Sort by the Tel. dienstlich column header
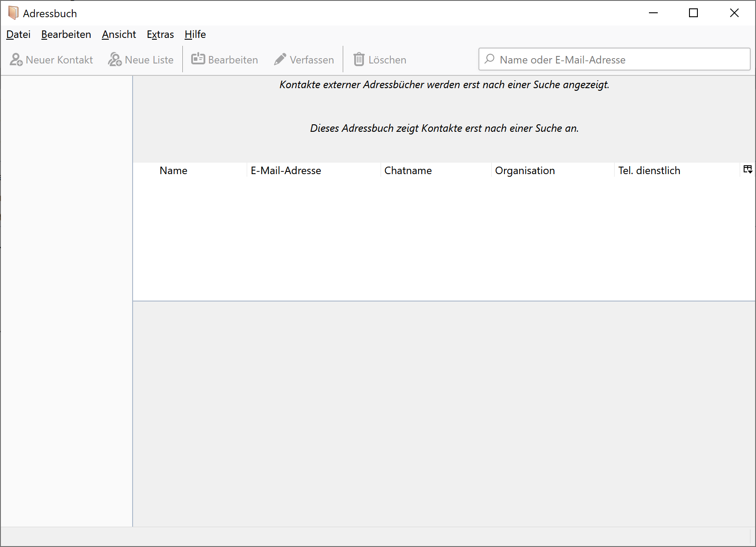Viewport: 756px width, 547px height. pyautogui.click(x=677, y=171)
